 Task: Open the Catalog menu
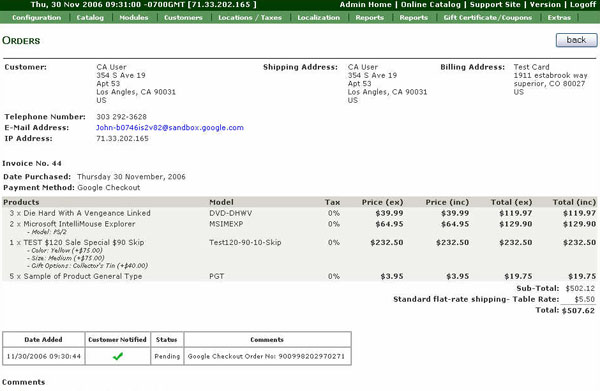coord(90,18)
